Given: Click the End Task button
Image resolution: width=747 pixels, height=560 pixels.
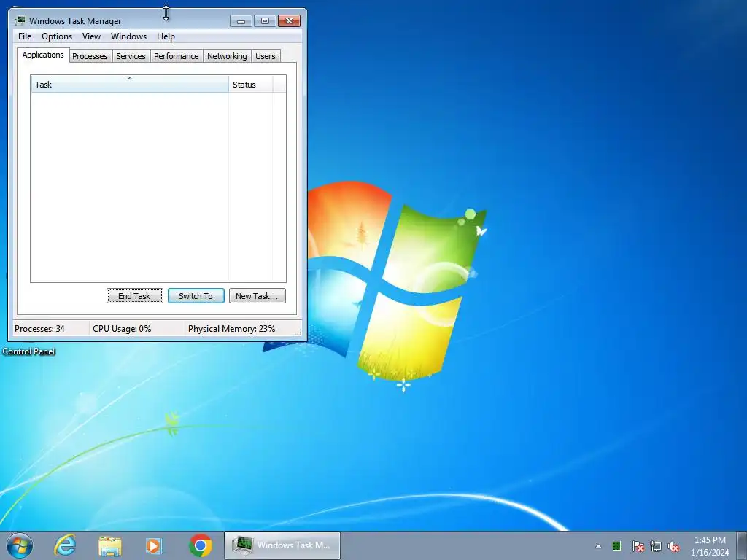Looking at the screenshot, I should pyautogui.click(x=135, y=296).
